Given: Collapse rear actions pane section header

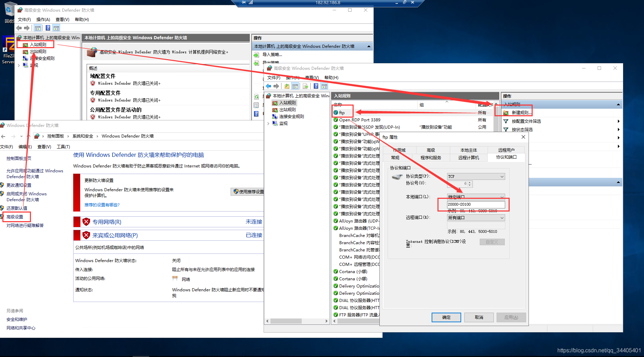Looking at the screenshot, I should [369, 46].
